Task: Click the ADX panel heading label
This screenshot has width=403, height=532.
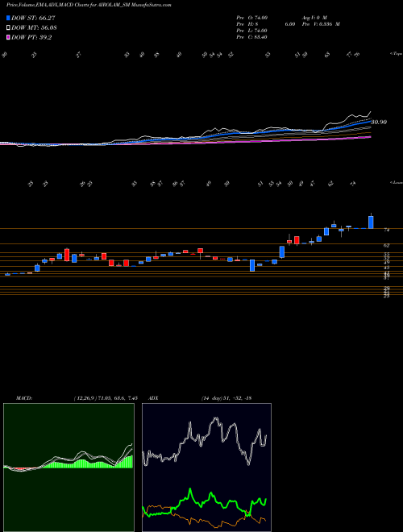Action: point(153,398)
